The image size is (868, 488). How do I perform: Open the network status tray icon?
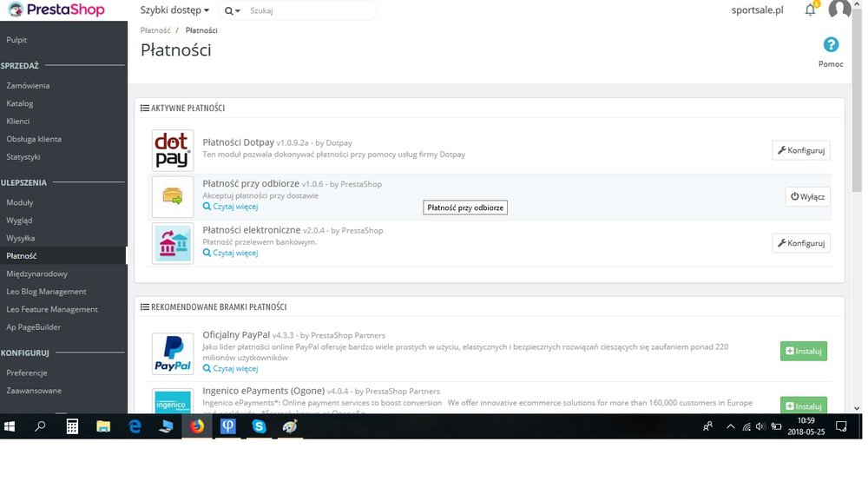tap(746, 426)
